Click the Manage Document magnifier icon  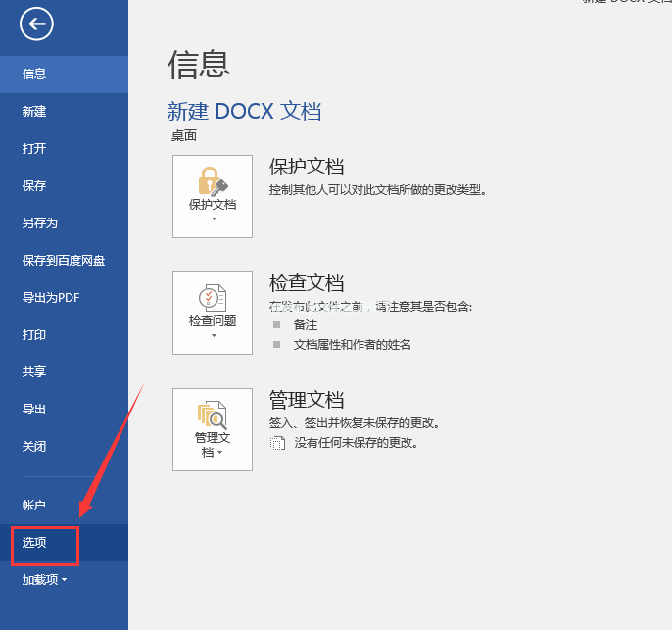pyautogui.click(x=212, y=414)
